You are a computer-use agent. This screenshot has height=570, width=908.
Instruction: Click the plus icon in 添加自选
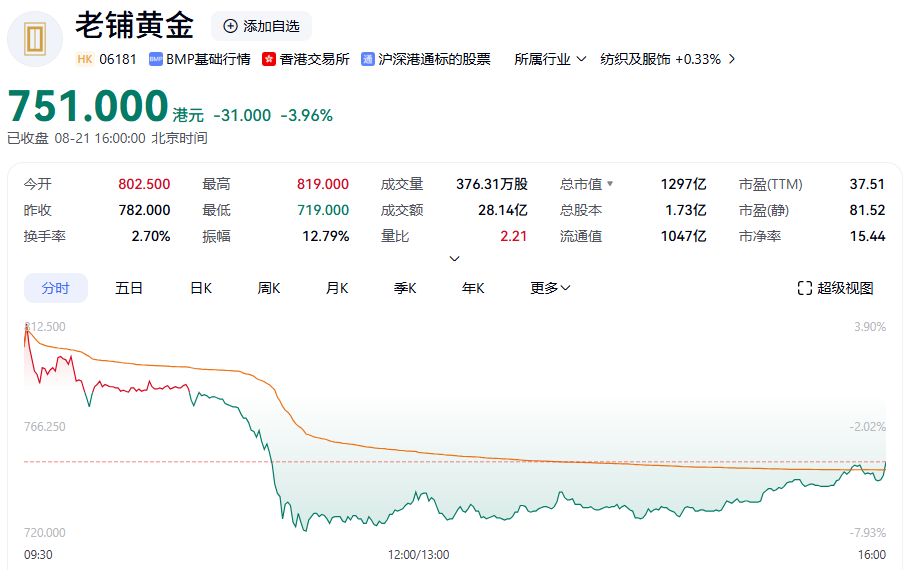230,26
